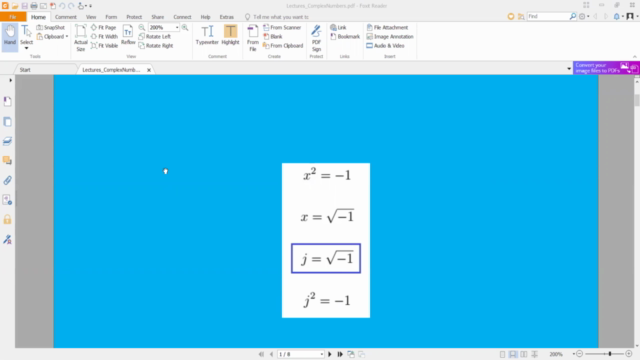Open the Clipboard dropdown
The height and width of the screenshot is (360, 640).
point(52,37)
